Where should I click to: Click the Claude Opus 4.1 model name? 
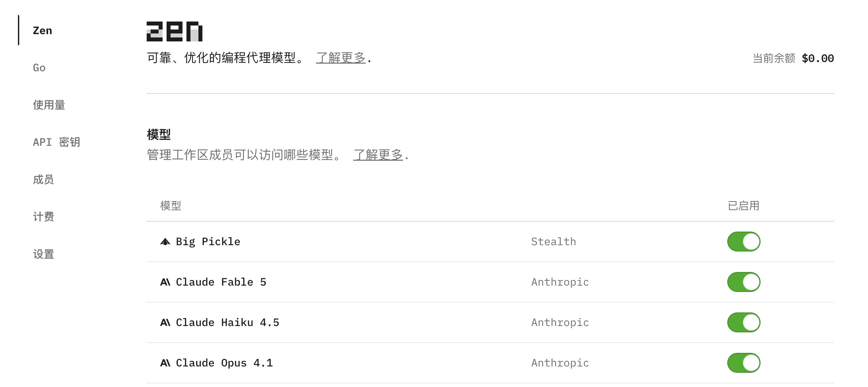coord(224,363)
